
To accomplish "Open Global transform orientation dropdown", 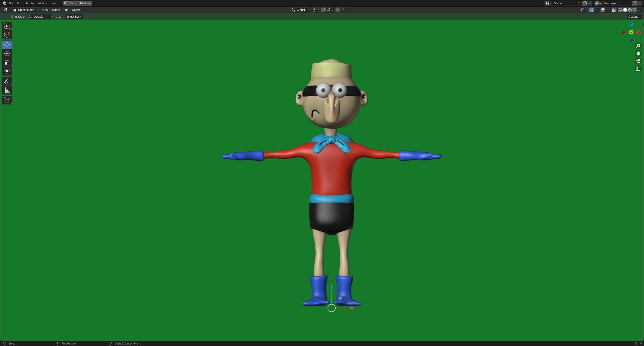I will point(300,10).
